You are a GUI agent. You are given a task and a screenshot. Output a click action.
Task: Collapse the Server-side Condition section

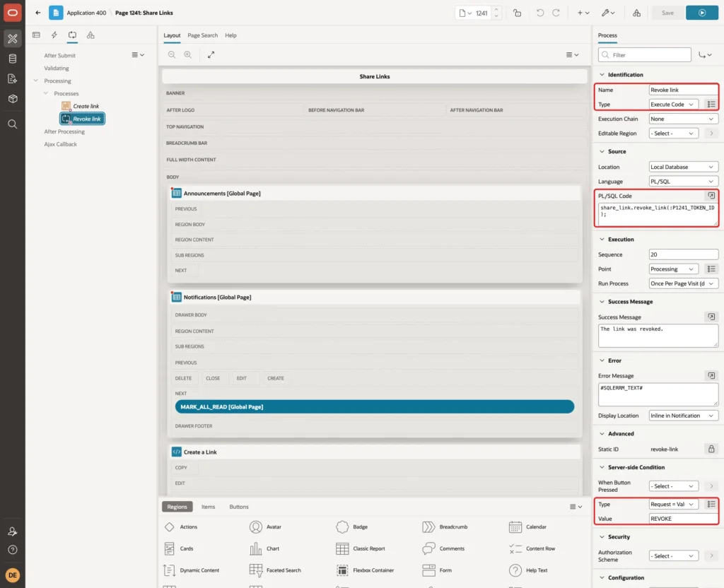coord(602,467)
